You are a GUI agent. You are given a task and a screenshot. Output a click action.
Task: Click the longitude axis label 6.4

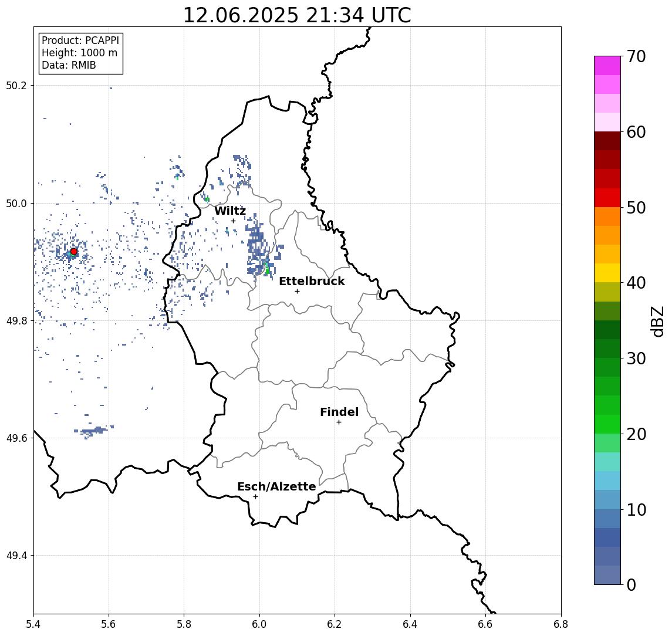[x=410, y=624]
